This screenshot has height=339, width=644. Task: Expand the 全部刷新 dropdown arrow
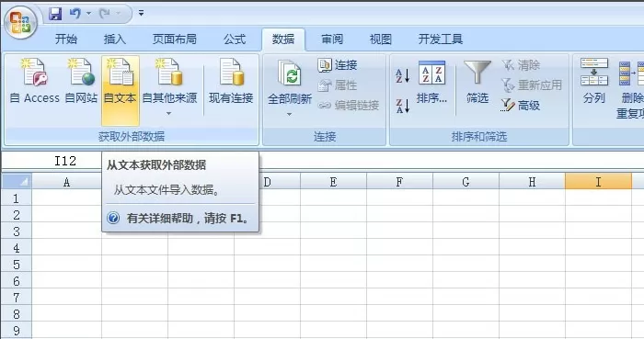pyautogui.click(x=289, y=114)
